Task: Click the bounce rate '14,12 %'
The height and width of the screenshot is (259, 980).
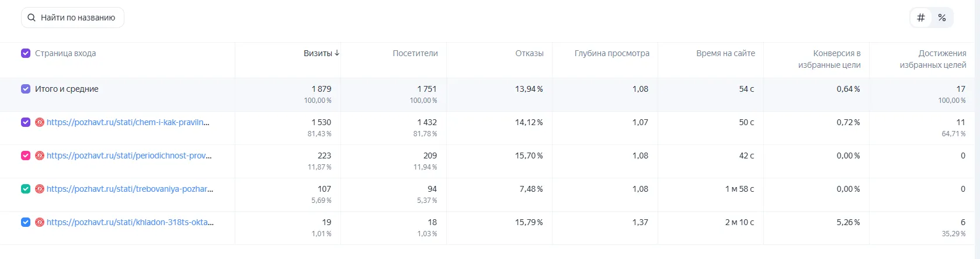Action: click(x=529, y=122)
